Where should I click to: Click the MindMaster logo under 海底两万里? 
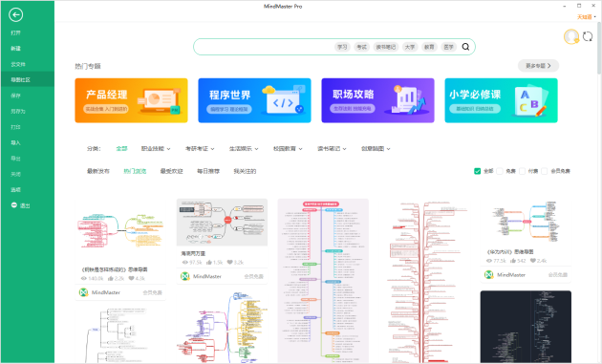185,276
